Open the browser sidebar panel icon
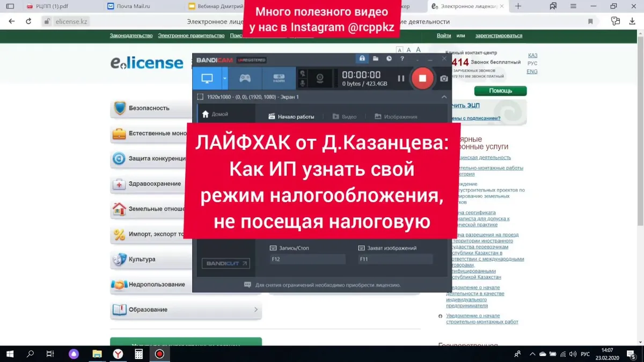This screenshot has height=362, width=644. [10, 6]
